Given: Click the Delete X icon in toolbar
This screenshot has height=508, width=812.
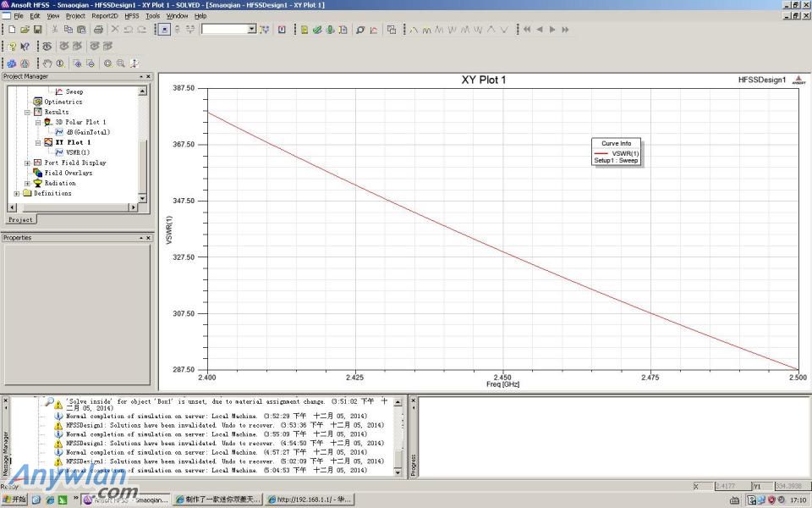Looking at the screenshot, I should pos(115,30).
